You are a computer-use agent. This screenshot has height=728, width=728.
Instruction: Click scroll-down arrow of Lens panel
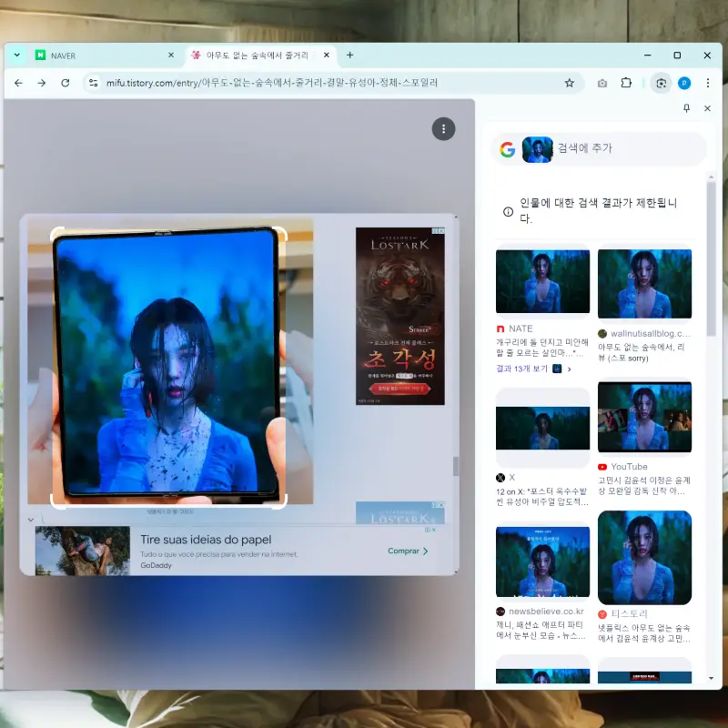coord(711,678)
